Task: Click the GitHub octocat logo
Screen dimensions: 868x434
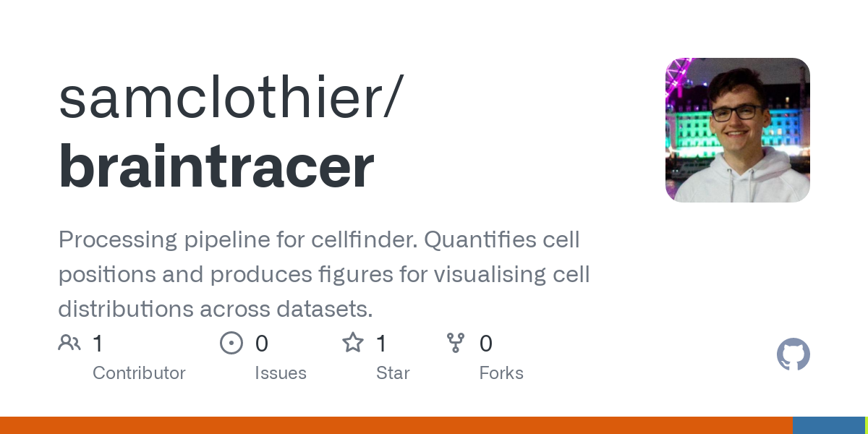Action: click(x=793, y=354)
